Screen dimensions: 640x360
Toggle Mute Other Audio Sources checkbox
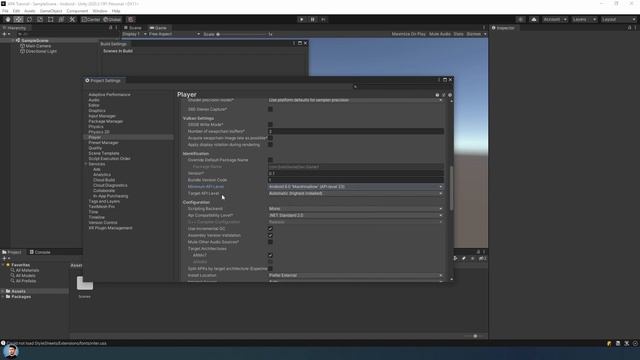[270, 242]
